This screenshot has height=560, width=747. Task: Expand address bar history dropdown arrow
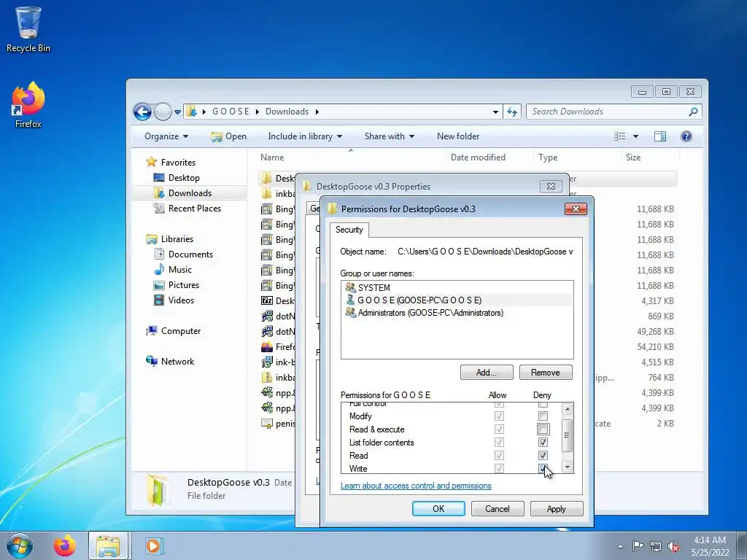pyautogui.click(x=495, y=112)
